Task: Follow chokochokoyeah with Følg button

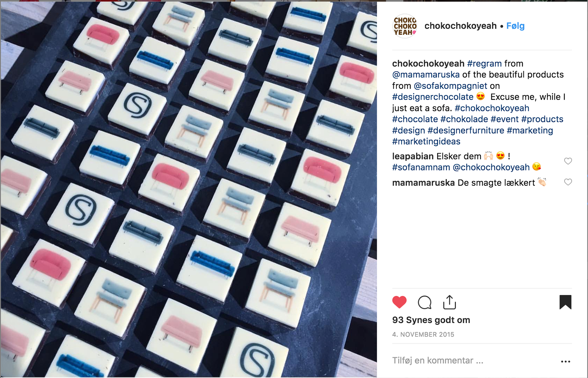Action: [515, 26]
